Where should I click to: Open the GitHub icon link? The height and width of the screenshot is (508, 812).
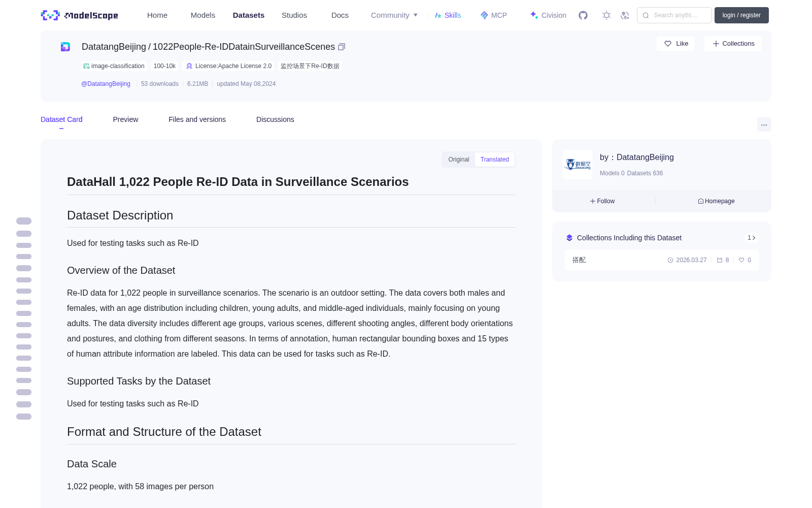[583, 15]
